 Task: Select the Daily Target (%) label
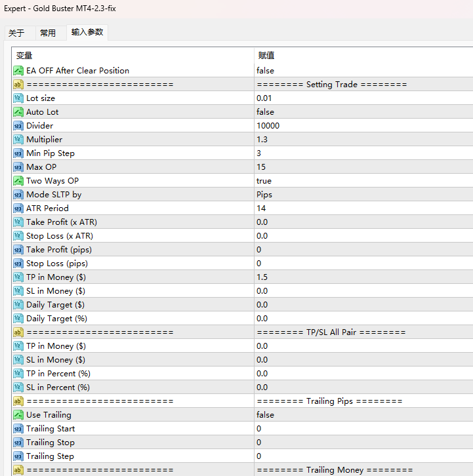click(x=57, y=319)
